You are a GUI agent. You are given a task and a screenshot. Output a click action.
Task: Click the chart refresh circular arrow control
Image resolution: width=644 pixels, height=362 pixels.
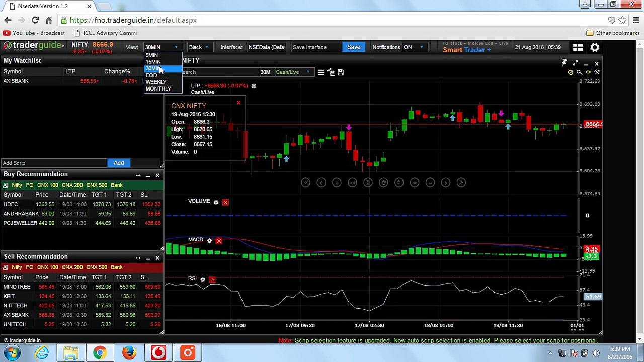coord(383,183)
